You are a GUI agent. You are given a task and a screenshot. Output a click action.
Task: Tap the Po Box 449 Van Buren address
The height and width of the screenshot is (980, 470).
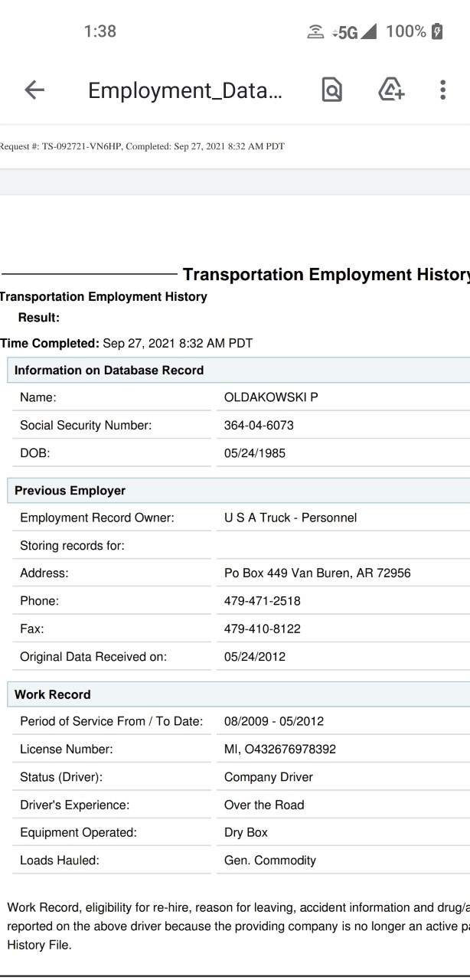[318, 573]
